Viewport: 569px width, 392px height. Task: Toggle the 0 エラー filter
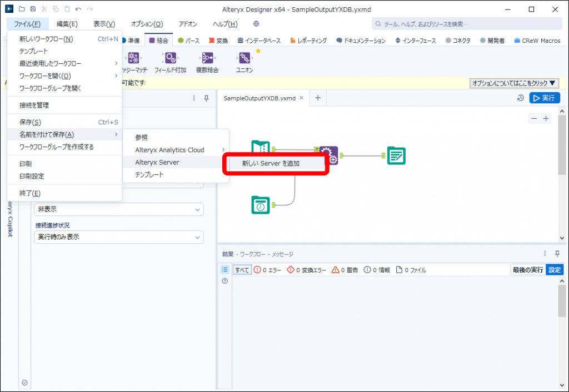267,270
